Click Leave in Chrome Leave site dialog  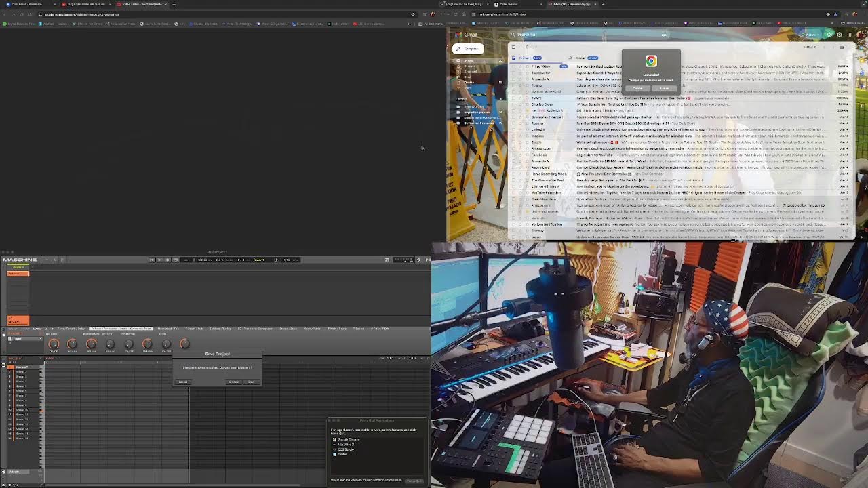click(664, 88)
